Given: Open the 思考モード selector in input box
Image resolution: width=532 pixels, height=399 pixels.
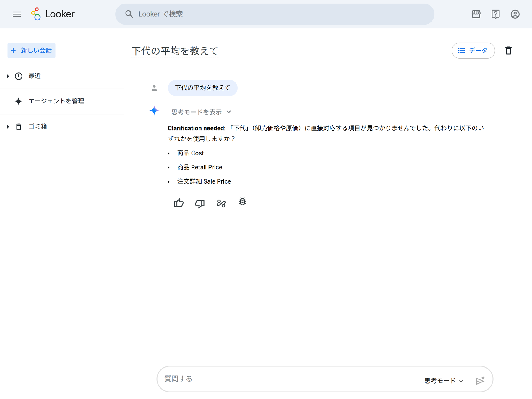Looking at the screenshot, I should [x=444, y=381].
